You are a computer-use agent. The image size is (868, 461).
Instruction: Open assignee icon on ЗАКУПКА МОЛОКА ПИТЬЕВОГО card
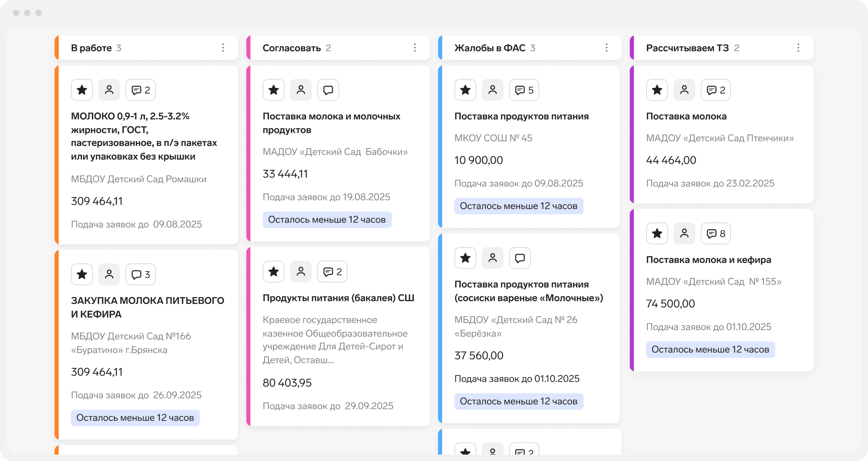(109, 274)
